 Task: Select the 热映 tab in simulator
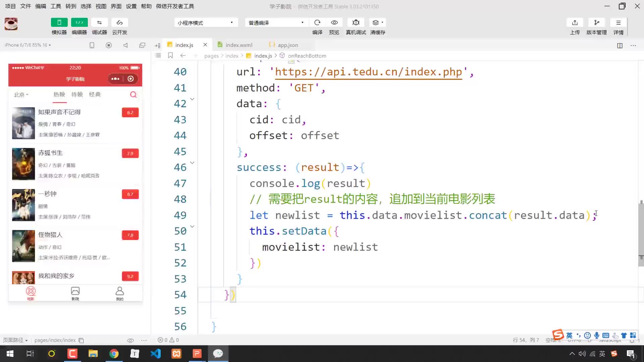pyautogui.click(x=59, y=95)
